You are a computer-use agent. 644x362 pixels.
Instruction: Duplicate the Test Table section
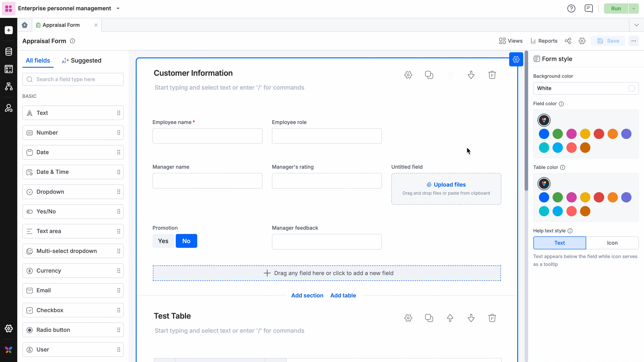(x=429, y=318)
